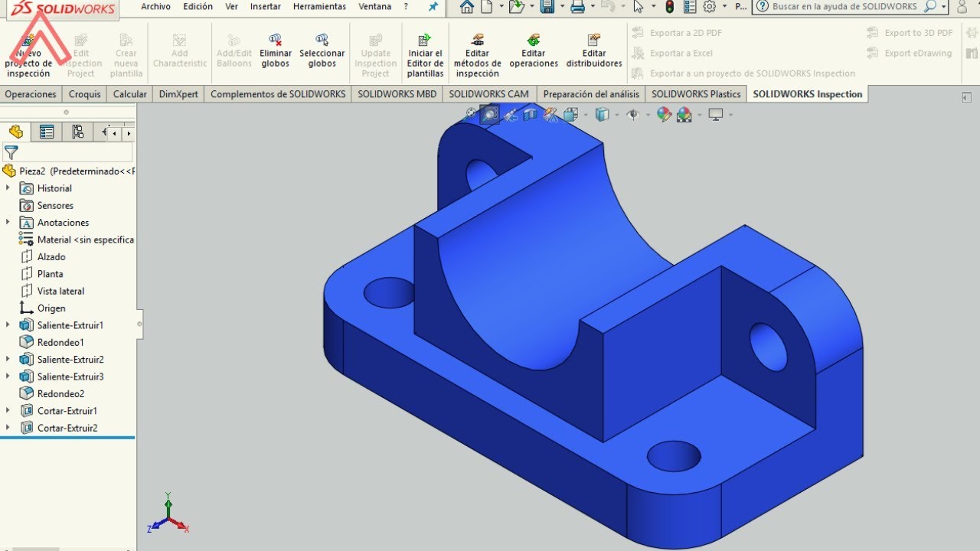Click the Home icon in the top toolbar

(466, 7)
